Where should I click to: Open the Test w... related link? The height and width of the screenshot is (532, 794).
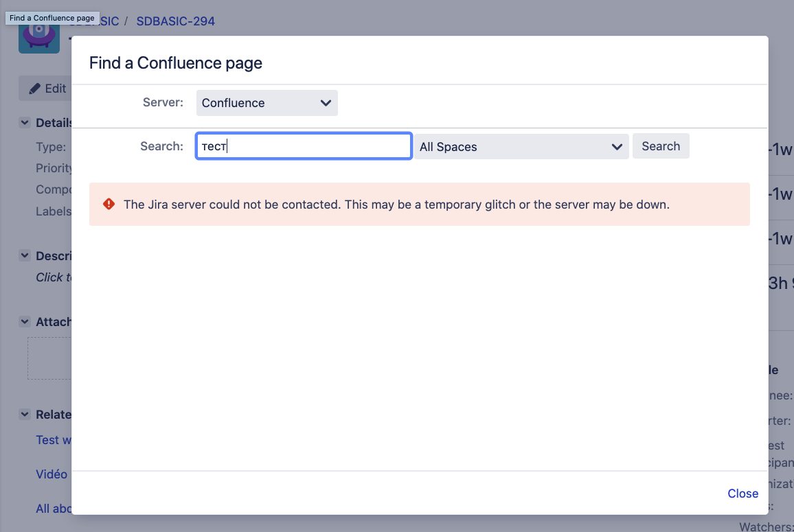click(x=54, y=440)
